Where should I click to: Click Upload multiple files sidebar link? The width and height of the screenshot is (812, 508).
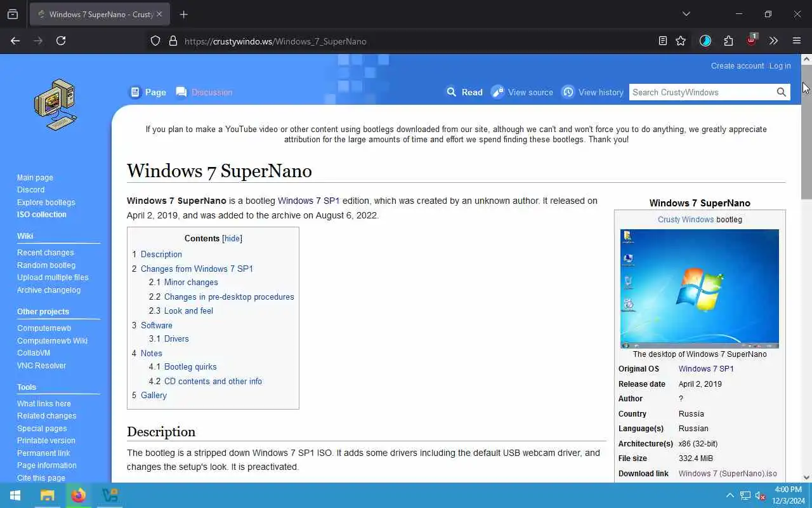pyautogui.click(x=53, y=277)
